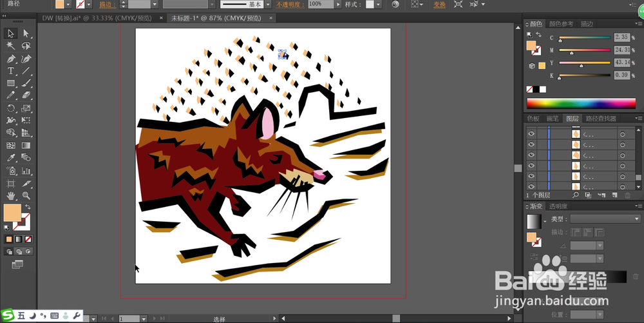Select the Paintbrush tool
Image resolution: width=644 pixels, height=323 pixels.
tap(26, 83)
